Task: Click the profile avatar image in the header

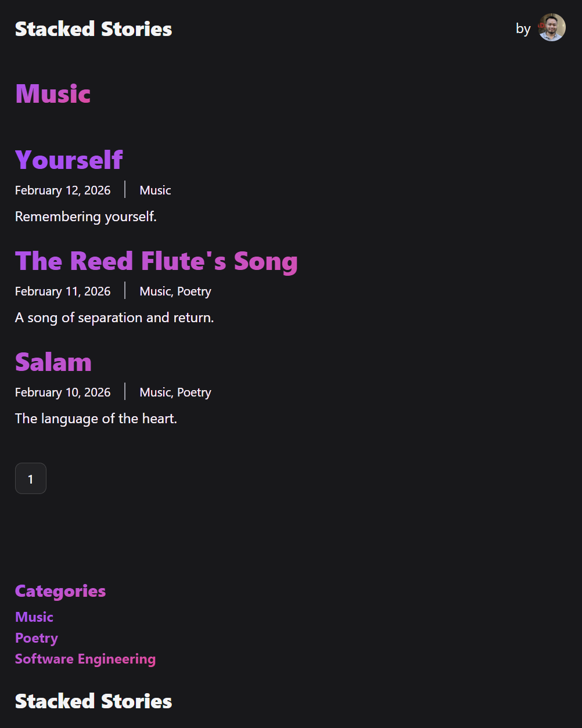Action: (551, 27)
